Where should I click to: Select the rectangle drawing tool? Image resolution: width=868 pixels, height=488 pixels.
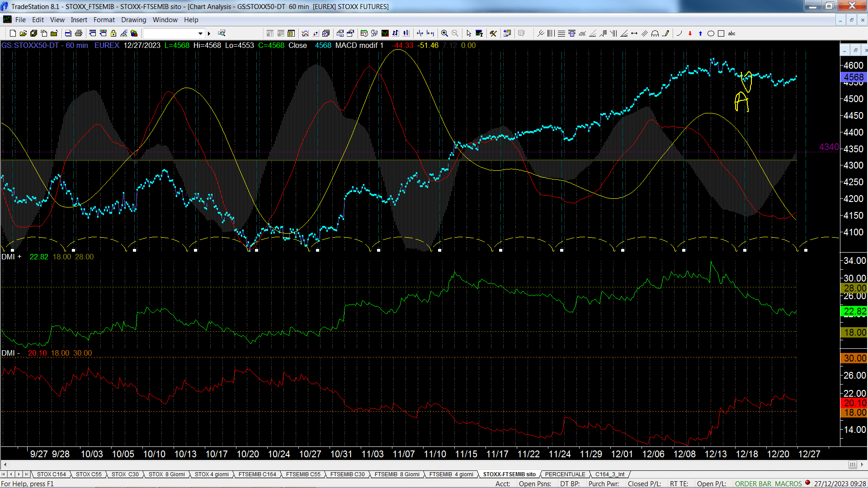pos(721,33)
